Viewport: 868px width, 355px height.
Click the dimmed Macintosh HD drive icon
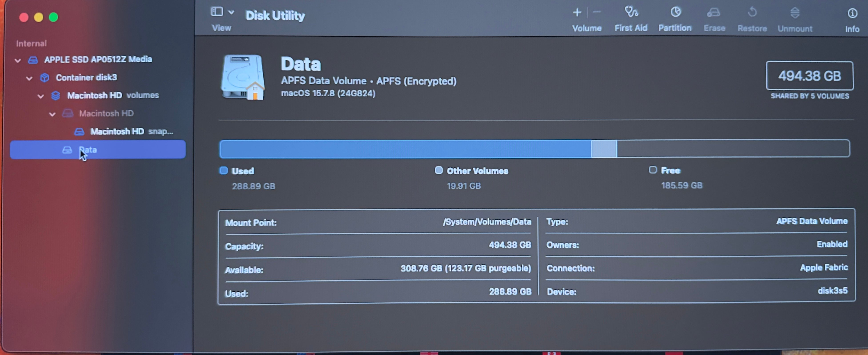[x=68, y=113]
